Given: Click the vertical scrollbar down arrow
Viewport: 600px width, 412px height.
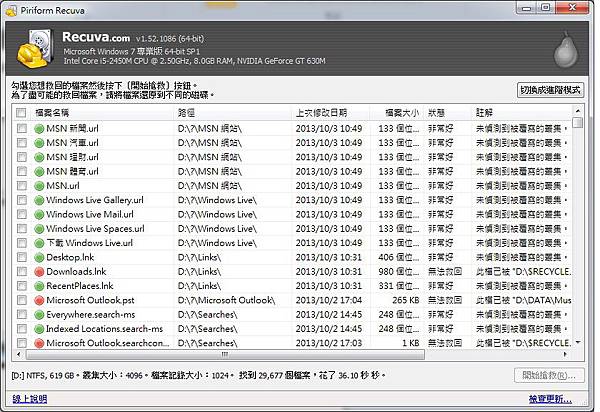Looking at the screenshot, I should pos(578,342).
